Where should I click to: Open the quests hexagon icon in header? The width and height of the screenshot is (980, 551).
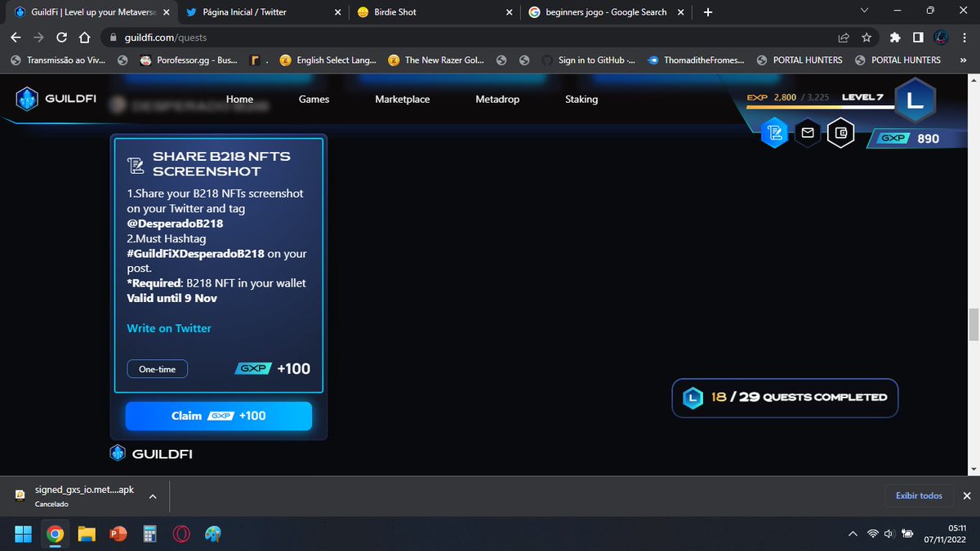774,132
